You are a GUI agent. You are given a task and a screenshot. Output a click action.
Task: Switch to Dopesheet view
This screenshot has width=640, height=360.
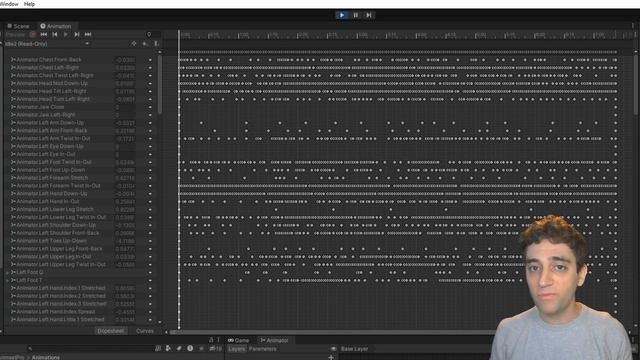pos(111,331)
